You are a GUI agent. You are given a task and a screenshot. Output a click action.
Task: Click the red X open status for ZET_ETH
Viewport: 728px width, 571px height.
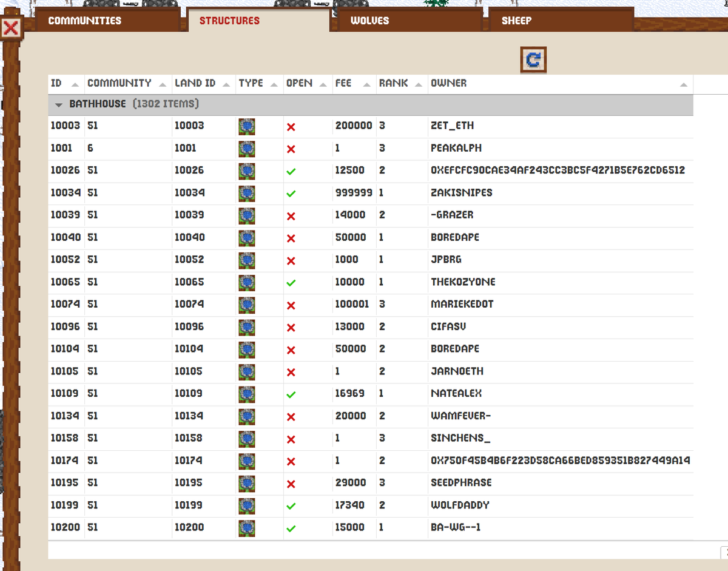[x=291, y=127]
